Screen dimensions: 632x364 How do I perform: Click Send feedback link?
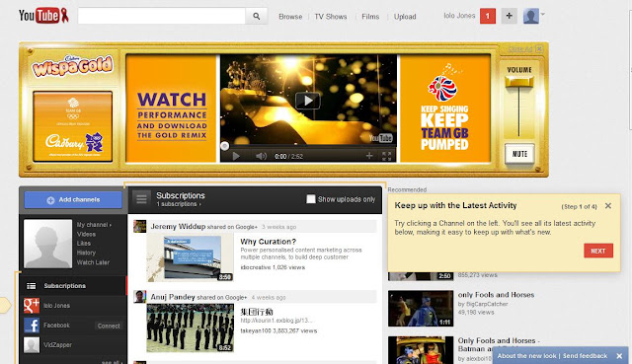[x=585, y=356]
